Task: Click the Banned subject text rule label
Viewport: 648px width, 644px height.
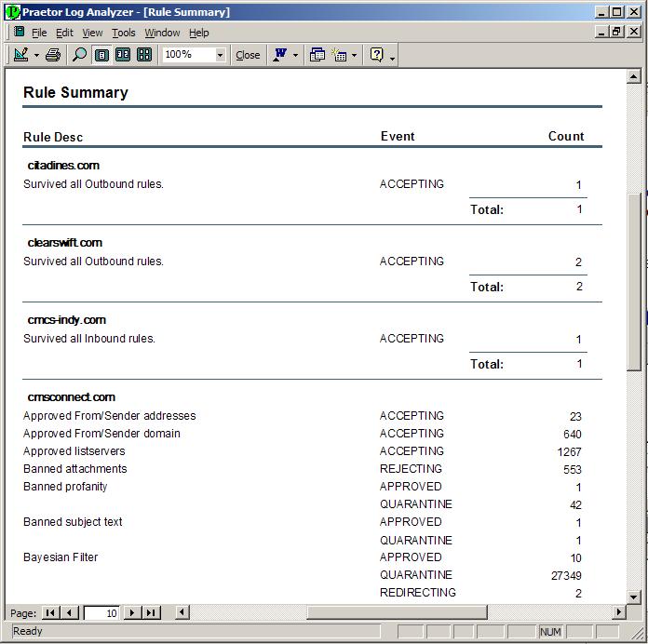Action: coord(73,522)
